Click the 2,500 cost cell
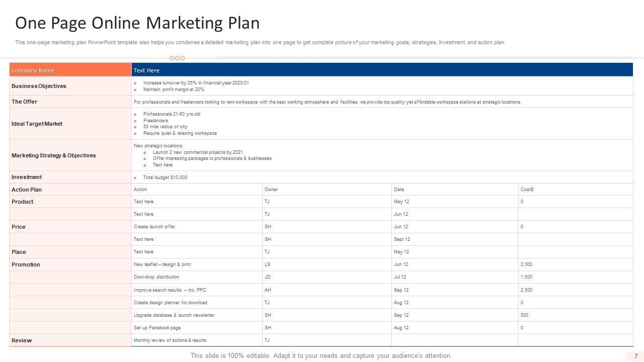The image size is (644, 362). (527, 290)
